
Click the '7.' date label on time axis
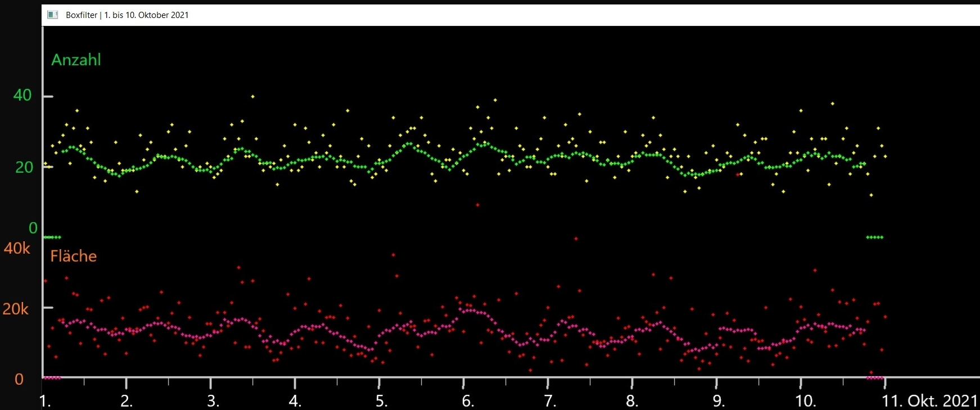(550, 401)
